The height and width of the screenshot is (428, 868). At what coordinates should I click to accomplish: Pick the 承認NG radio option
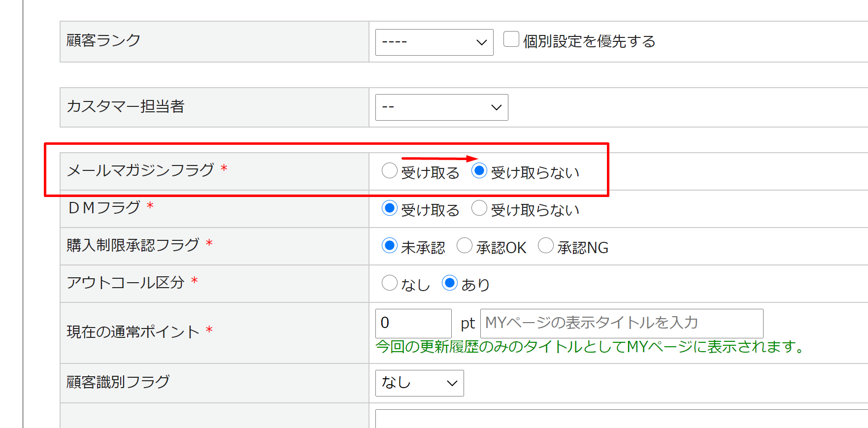click(546, 245)
